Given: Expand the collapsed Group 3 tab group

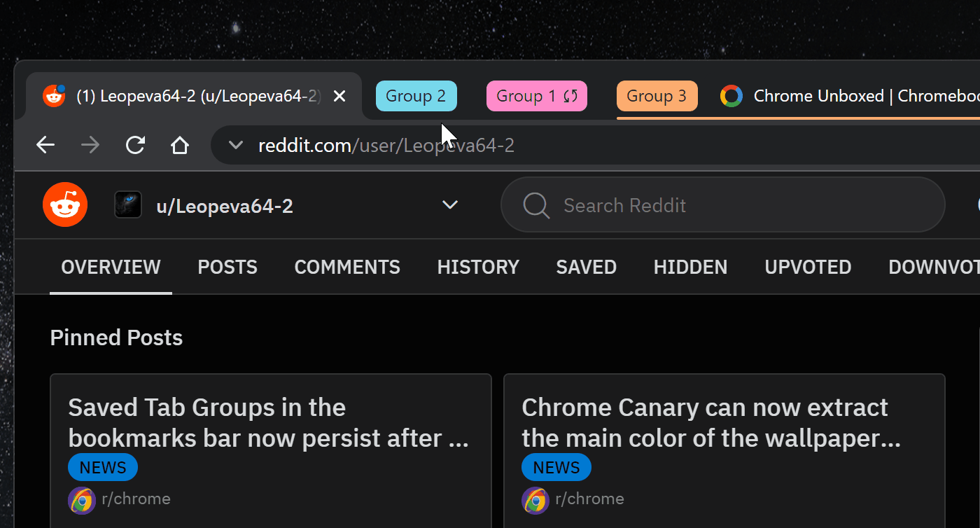Looking at the screenshot, I should point(657,96).
